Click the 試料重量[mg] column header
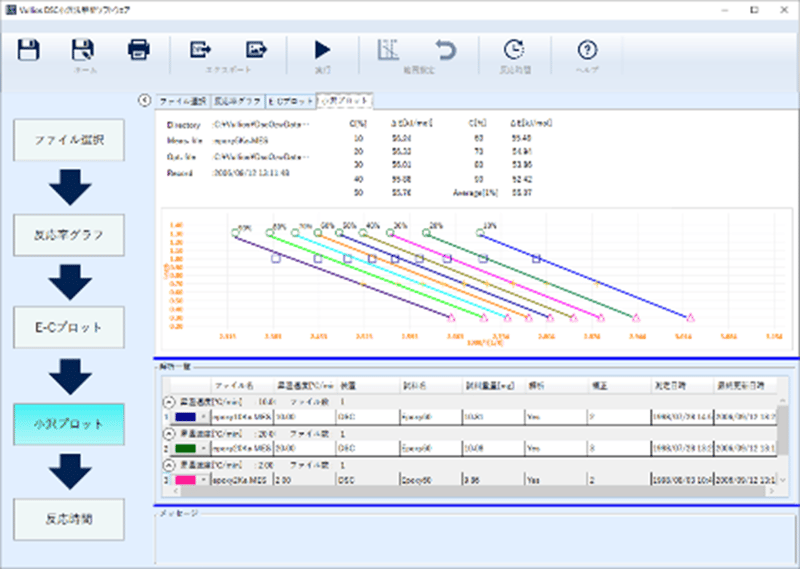800x569 pixels. point(493,386)
